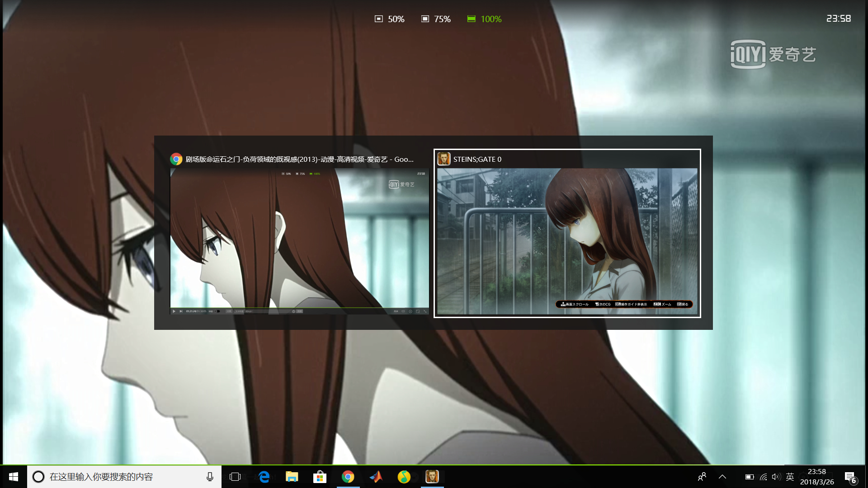Viewport: 868px width, 488px height.
Task: Open the Windows Start menu
Action: coord(14,477)
